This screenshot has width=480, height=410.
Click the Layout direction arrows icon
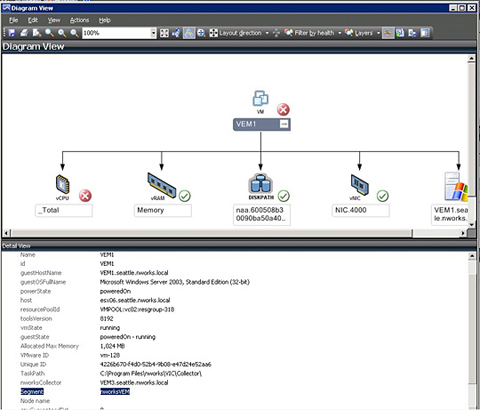[213, 33]
